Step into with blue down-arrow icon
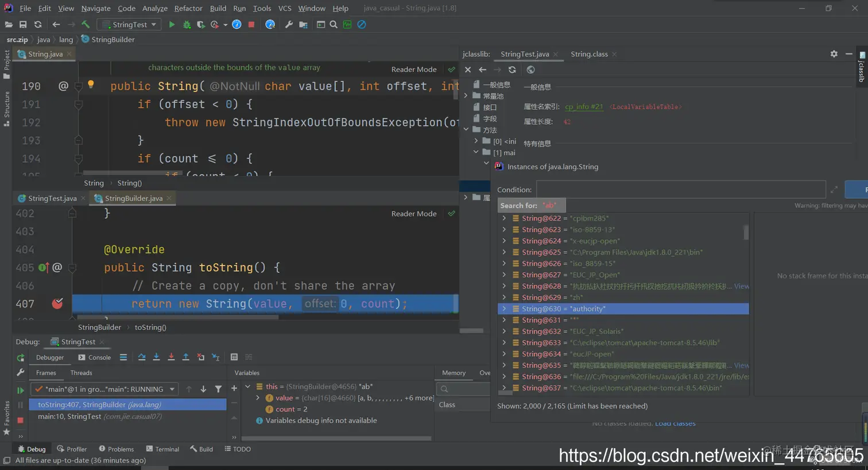The height and width of the screenshot is (470, 868). tap(156, 357)
